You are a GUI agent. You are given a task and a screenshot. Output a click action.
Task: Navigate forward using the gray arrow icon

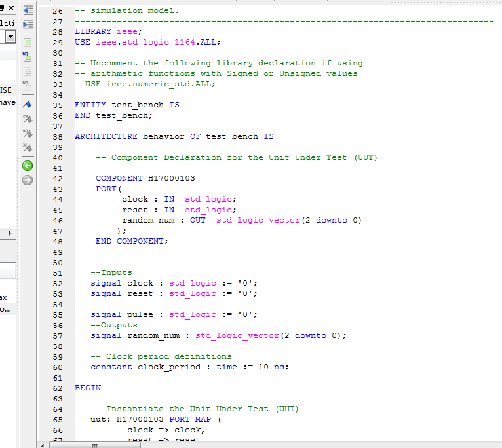[28, 180]
